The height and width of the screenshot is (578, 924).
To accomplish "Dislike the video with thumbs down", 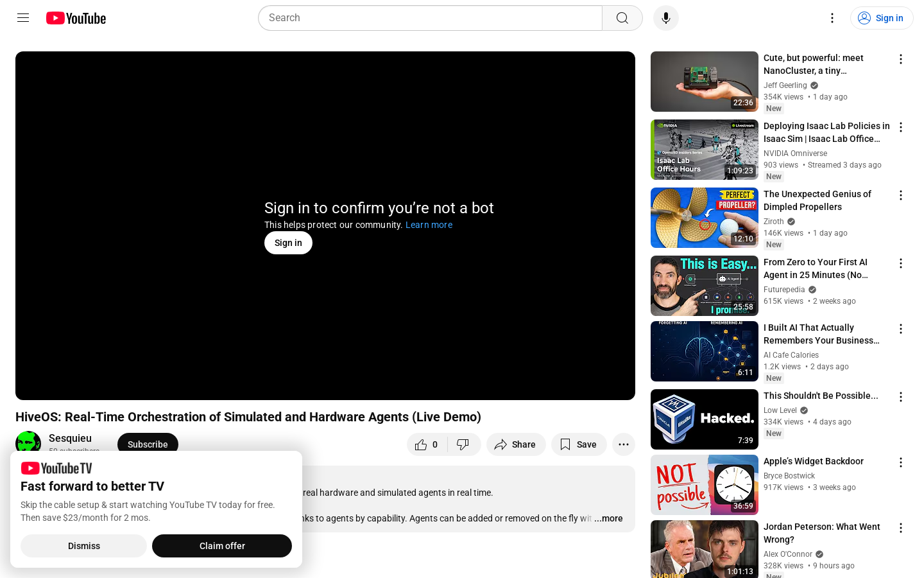I will pyautogui.click(x=463, y=444).
